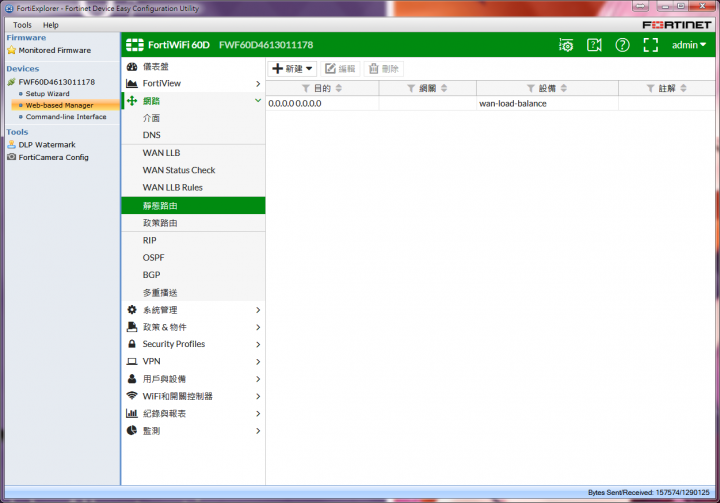
Task: Expand the Log & Report chevron
Action: tap(258, 413)
